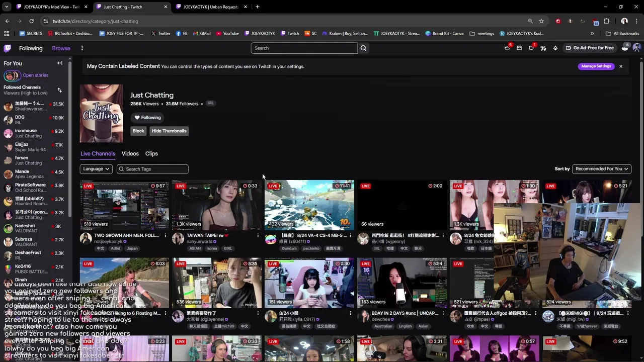Open the YouTube bookmark
644x362 pixels.
pyautogui.click(x=227, y=34)
